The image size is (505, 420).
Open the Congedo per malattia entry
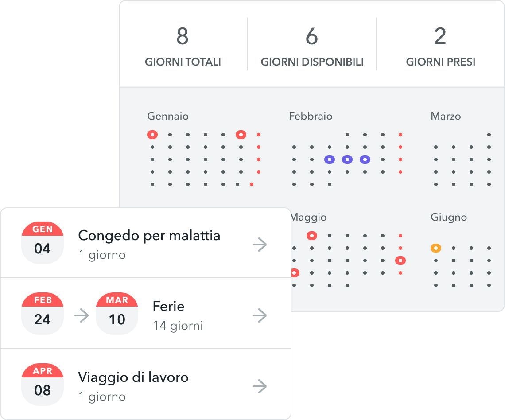coord(149,236)
